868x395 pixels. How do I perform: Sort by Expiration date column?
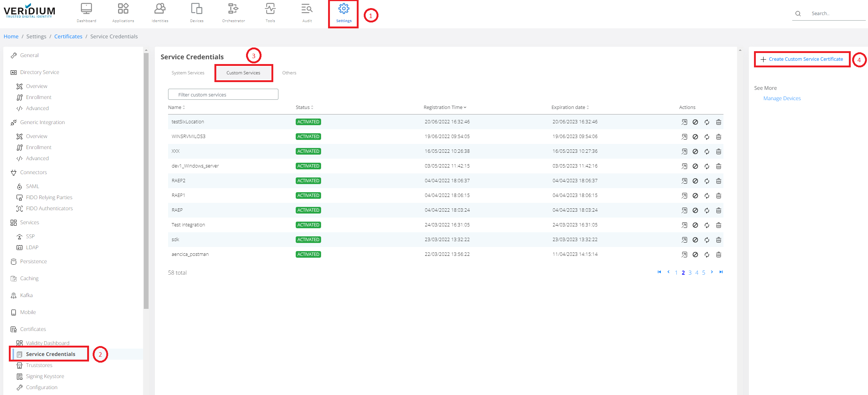pyautogui.click(x=570, y=107)
